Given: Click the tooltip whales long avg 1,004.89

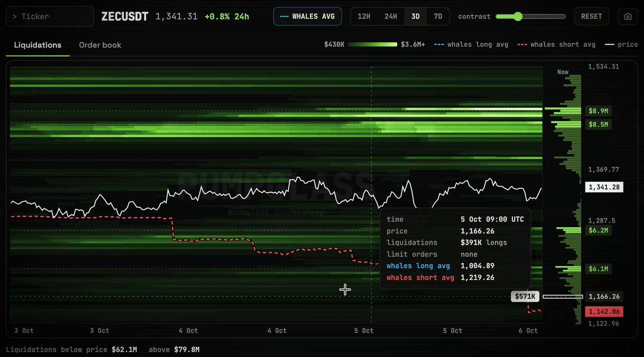Looking at the screenshot, I should click(x=477, y=266).
